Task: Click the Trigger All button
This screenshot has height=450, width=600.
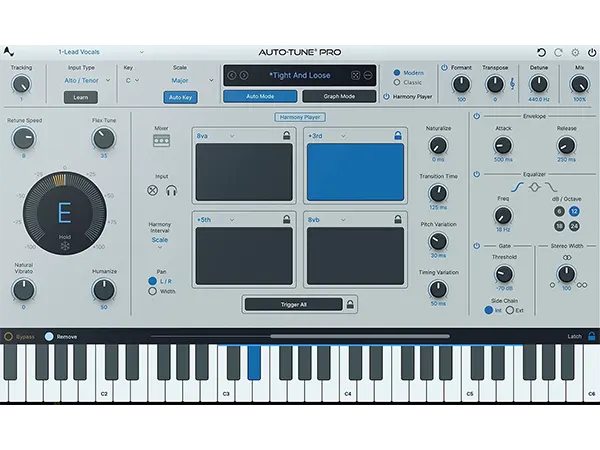Action: (293, 304)
